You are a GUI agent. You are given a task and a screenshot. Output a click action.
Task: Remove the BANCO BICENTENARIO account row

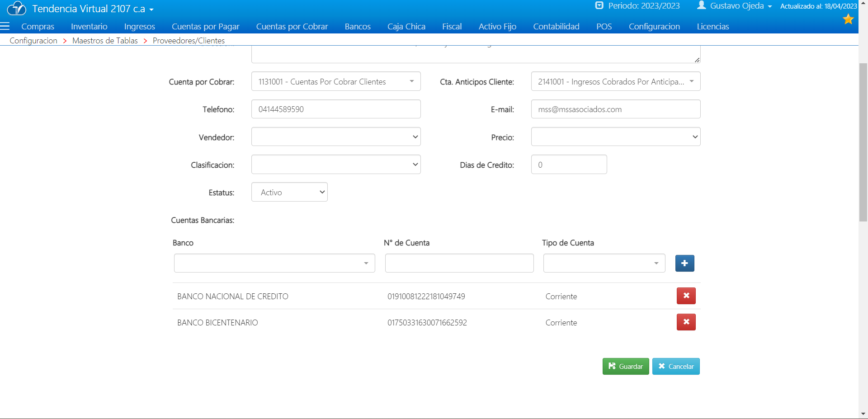pos(686,322)
